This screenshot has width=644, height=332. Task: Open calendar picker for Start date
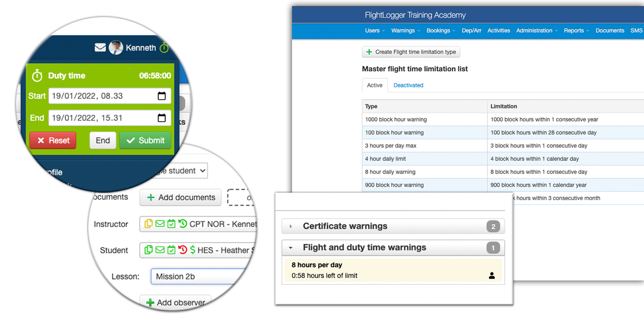point(162,96)
